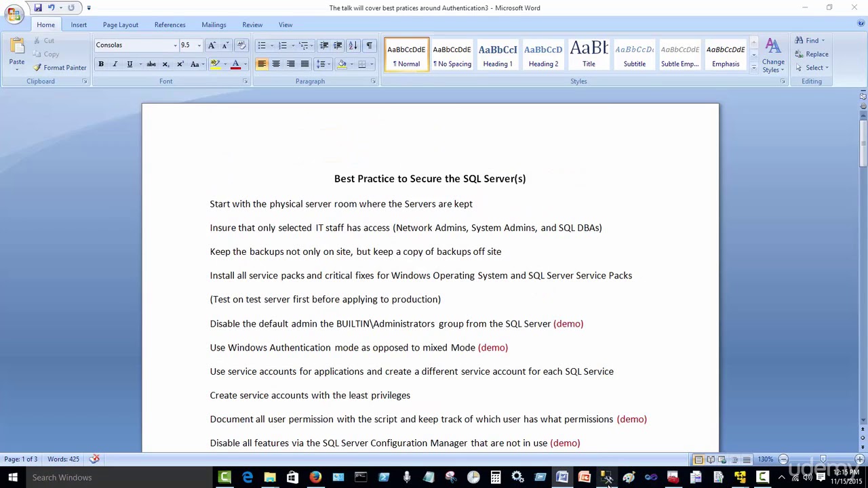
Task: Open the Review ribbon tab
Action: click(x=252, y=25)
